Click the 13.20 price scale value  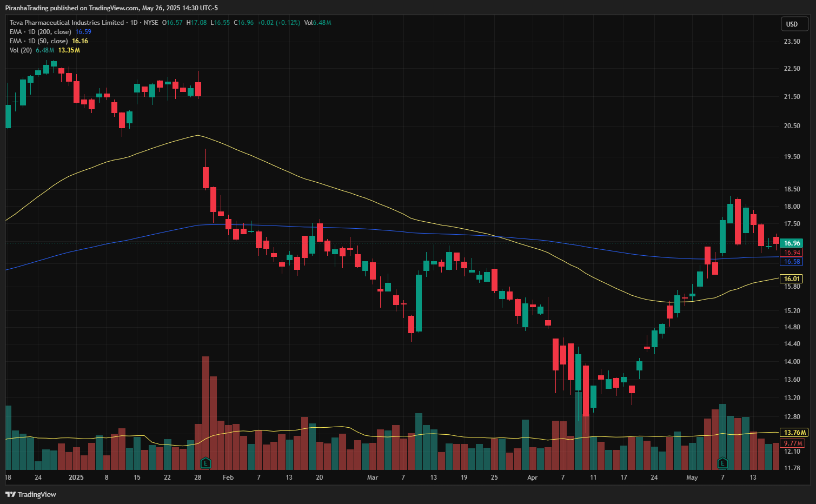pos(792,398)
